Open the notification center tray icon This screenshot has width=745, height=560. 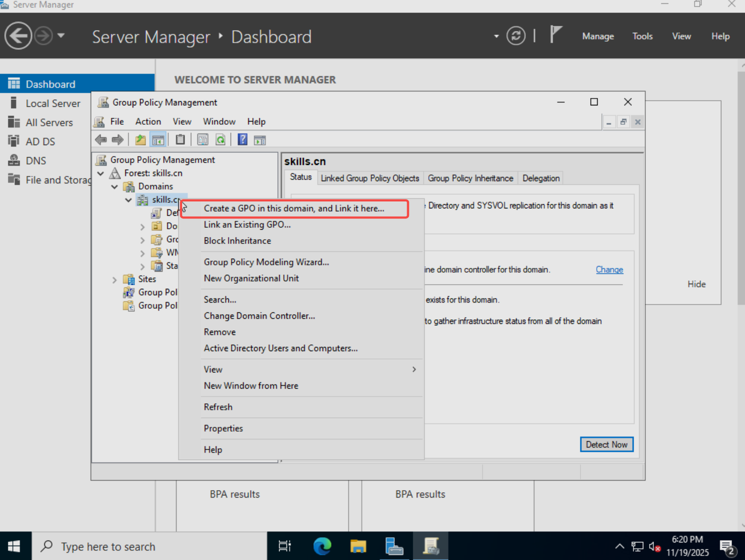pyautogui.click(x=727, y=547)
